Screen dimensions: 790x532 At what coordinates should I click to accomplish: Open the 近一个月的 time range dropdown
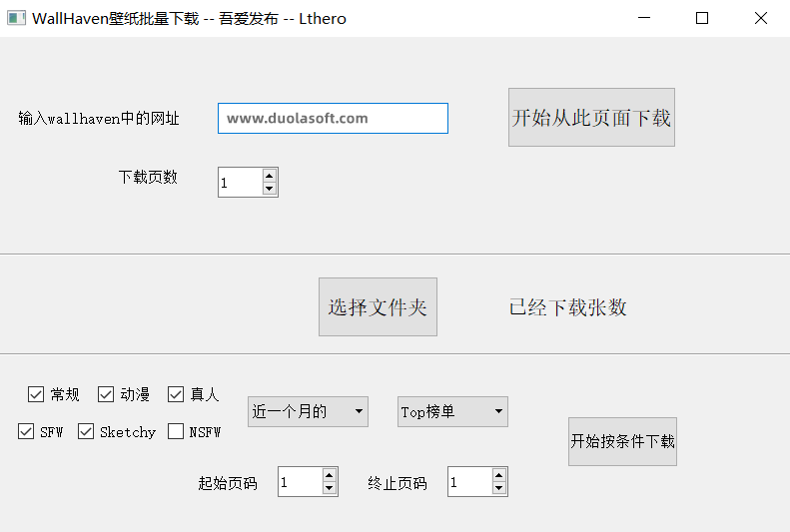coord(308,411)
